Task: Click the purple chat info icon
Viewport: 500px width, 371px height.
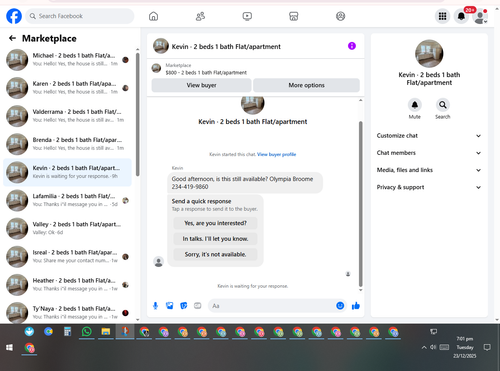Action: pos(352,46)
